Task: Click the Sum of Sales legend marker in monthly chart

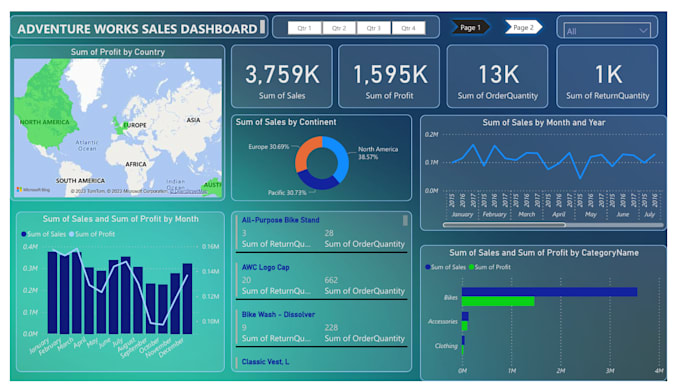Action: coord(24,234)
